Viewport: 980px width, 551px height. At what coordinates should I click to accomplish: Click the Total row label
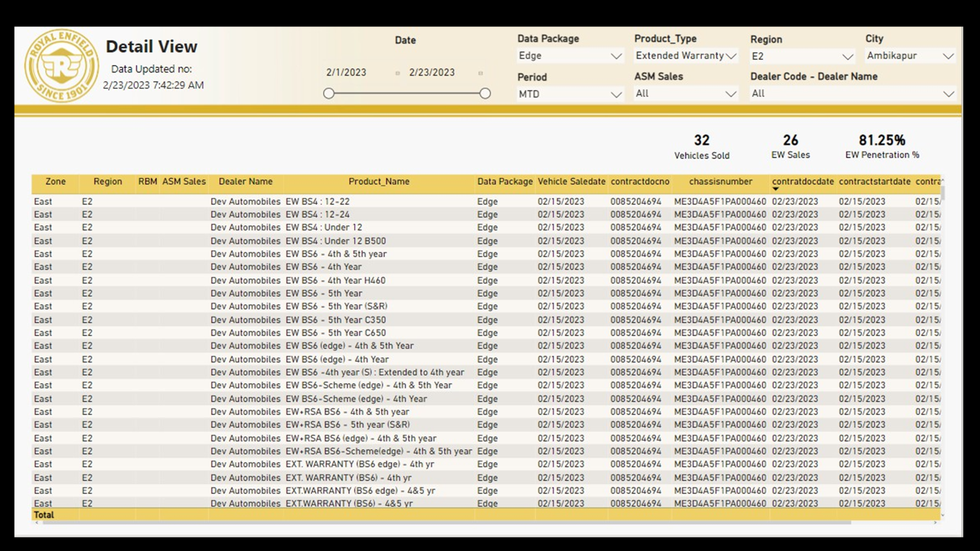click(43, 515)
